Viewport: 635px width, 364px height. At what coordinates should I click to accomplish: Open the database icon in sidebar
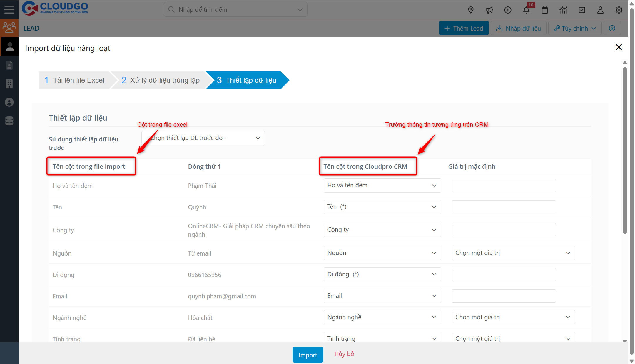coord(9,121)
